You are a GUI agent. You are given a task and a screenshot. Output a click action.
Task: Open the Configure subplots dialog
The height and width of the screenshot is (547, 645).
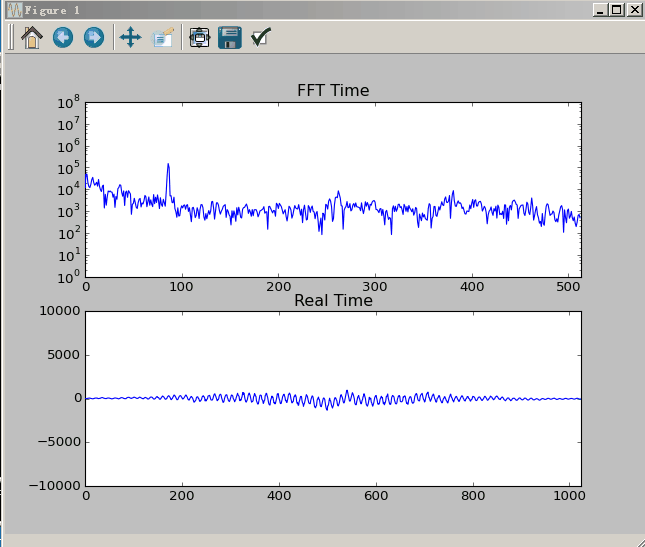[199, 38]
